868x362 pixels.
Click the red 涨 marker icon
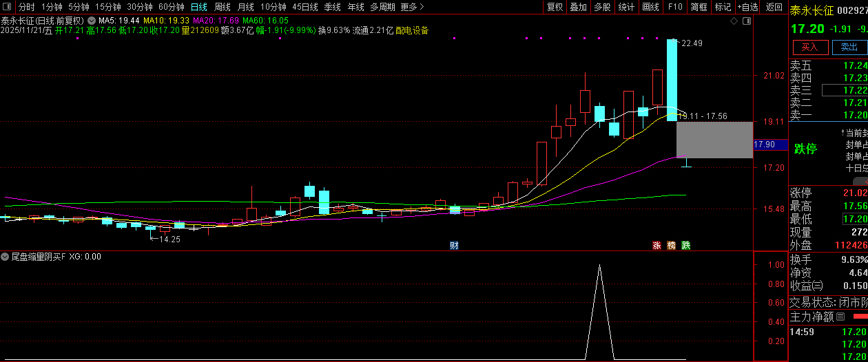click(657, 245)
